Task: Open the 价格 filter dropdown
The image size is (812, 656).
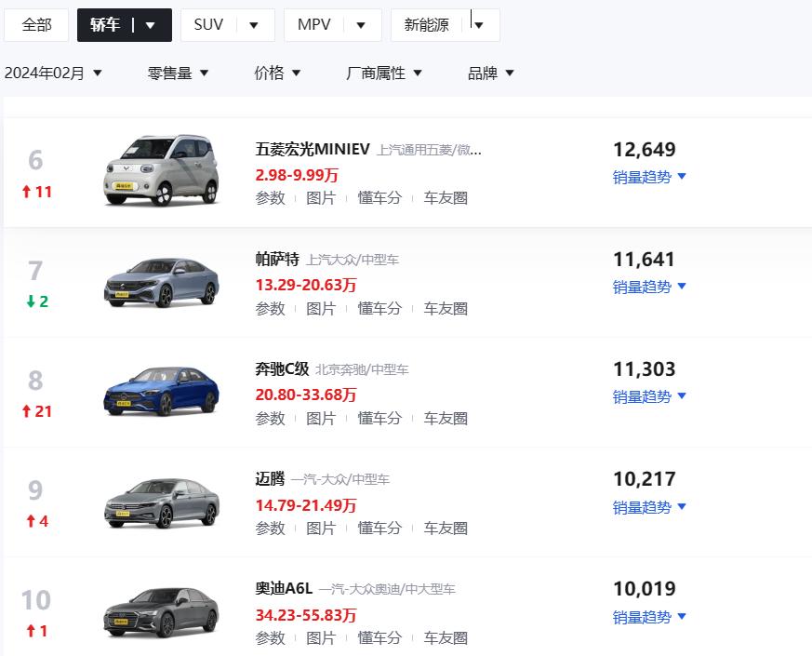Action: point(277,74)
